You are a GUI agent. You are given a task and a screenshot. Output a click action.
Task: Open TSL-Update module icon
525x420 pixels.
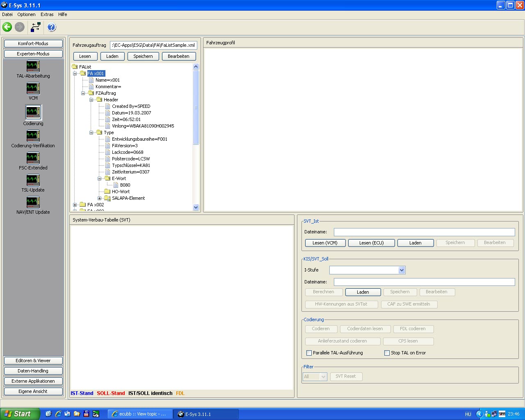click(x=33, y=180)
